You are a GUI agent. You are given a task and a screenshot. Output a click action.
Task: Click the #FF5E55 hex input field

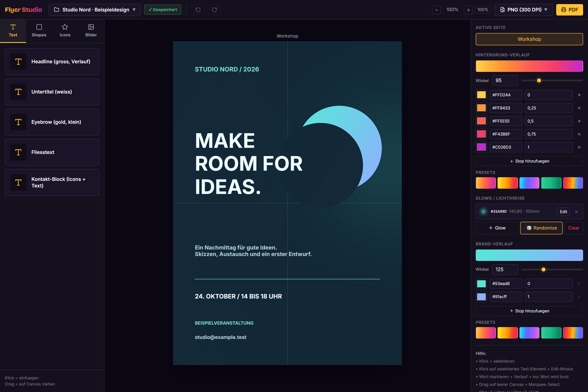(x=506, y=121)
